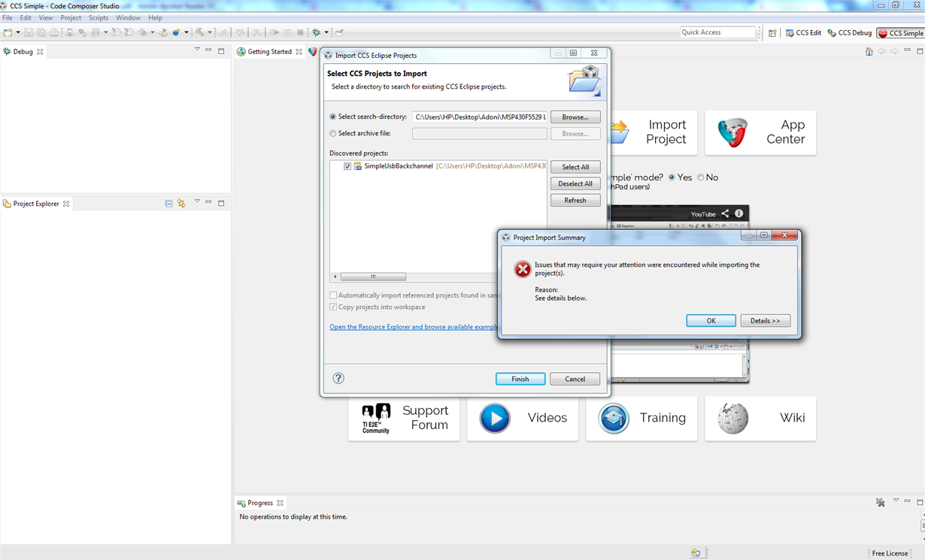Open the Window menu

coord(129,17)
